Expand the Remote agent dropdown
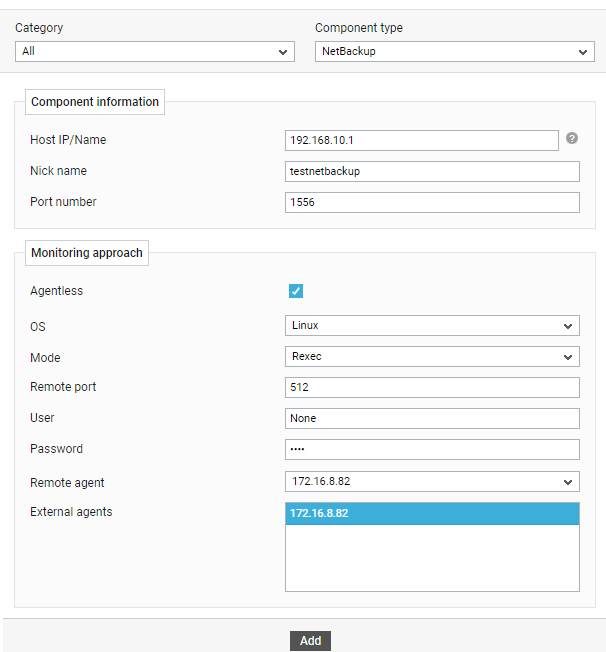This screenshot has width=606, height=652. pos(432,482)
